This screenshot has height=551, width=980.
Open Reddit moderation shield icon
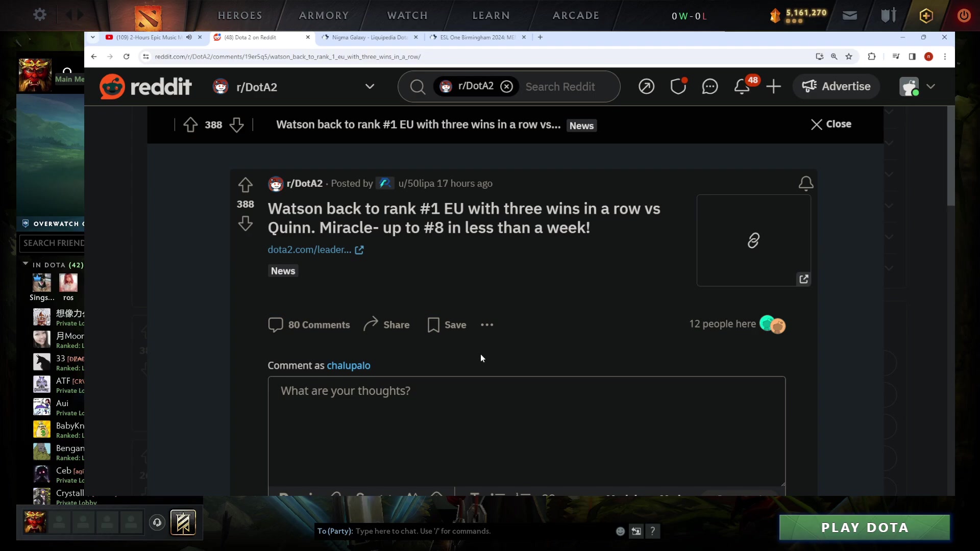(678, 87)
